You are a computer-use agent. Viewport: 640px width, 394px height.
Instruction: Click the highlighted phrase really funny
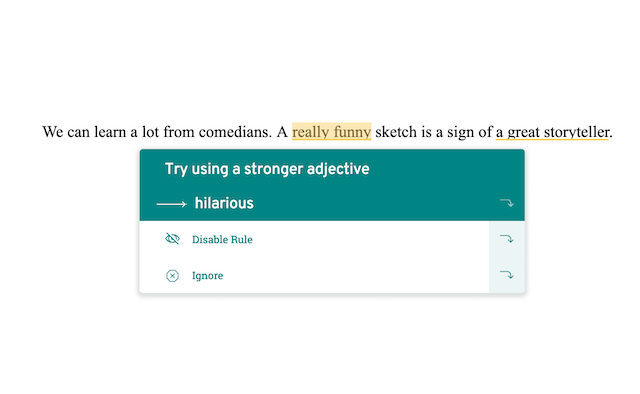pos(331,132)
